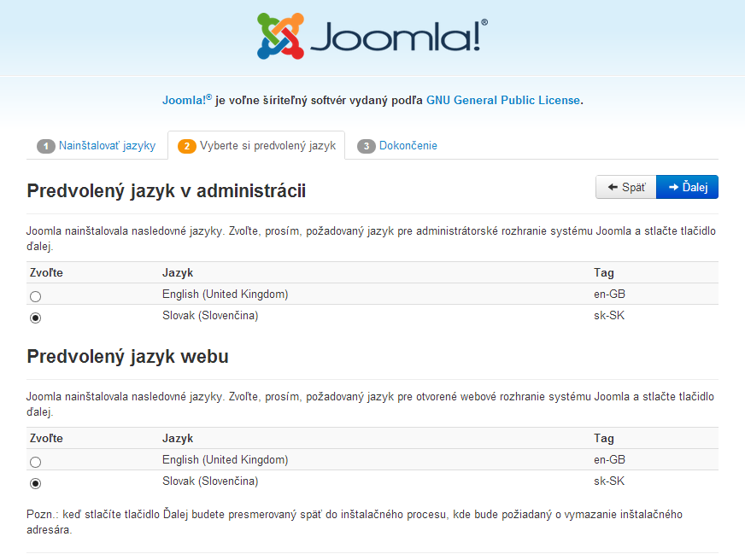Click en-GB tag in website table
The image size is (745, 560).
coord(610,460)
